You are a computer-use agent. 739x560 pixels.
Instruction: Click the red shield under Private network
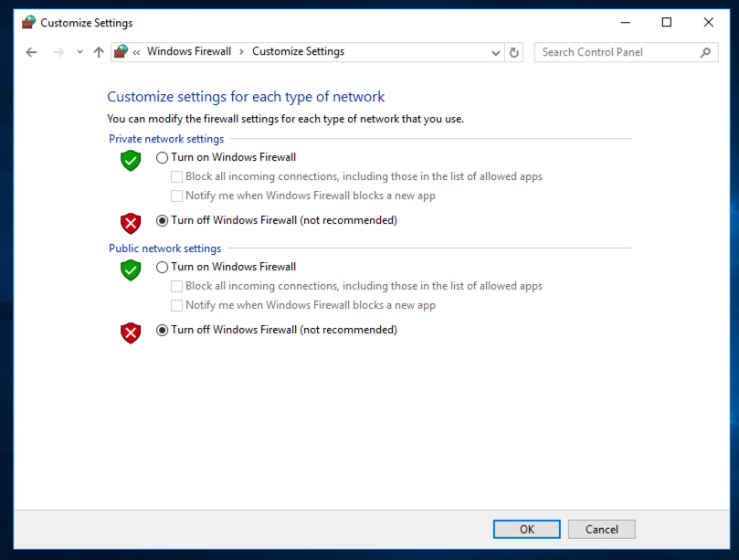click(132, 223)
